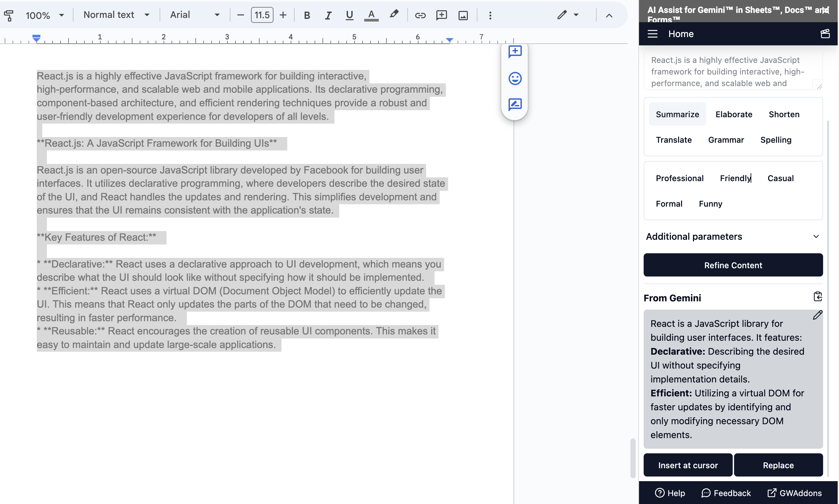Screen dimensions: 839x504
Task: Select the Spelling option
Action: (775, 140)
